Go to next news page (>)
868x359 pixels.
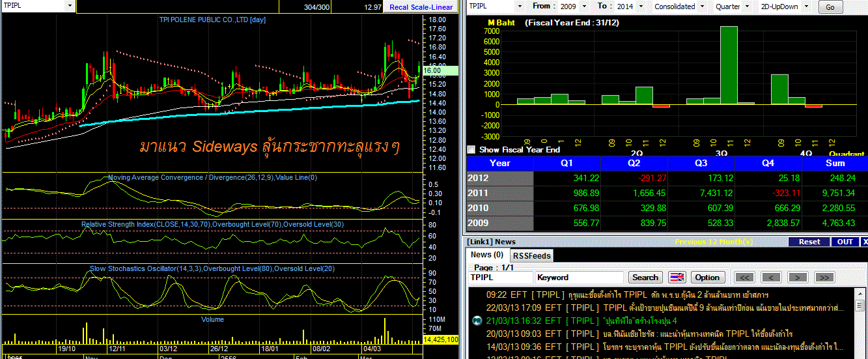click(x=798, y=278)
